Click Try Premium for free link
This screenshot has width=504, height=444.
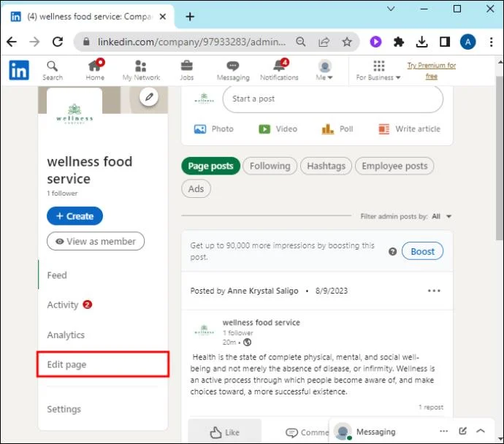(432, 71)
